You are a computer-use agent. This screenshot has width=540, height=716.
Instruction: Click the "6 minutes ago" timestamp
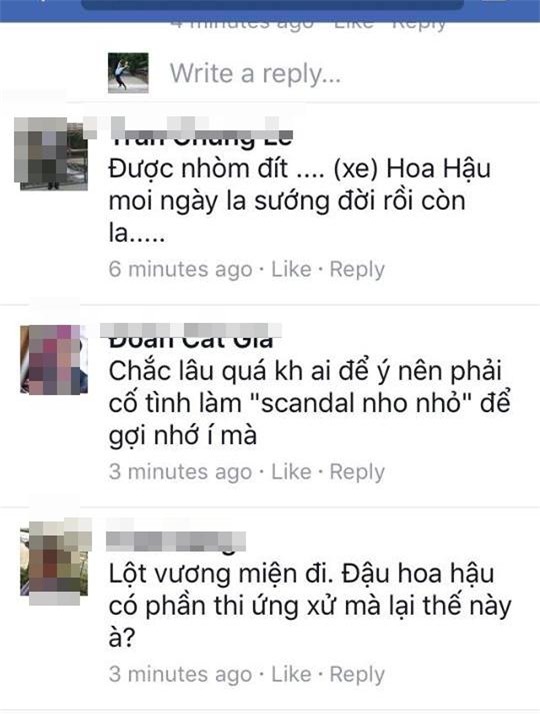click(x=180, y=269)
